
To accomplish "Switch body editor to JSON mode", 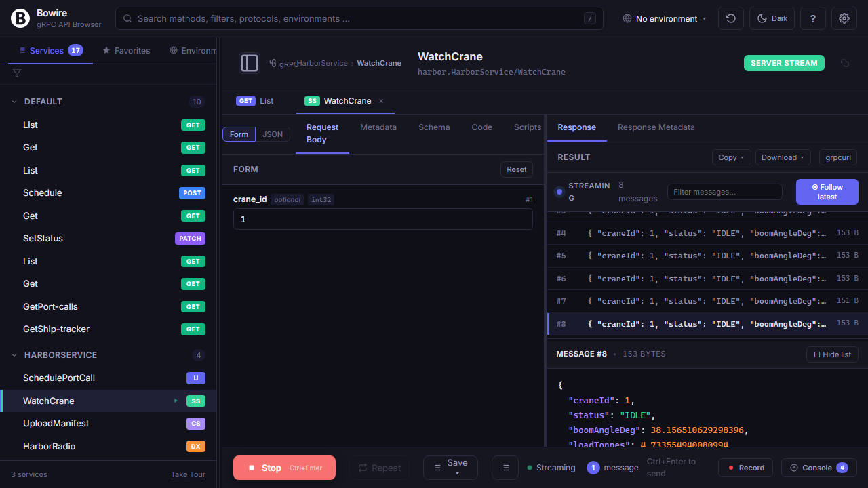I will point(273,134).
